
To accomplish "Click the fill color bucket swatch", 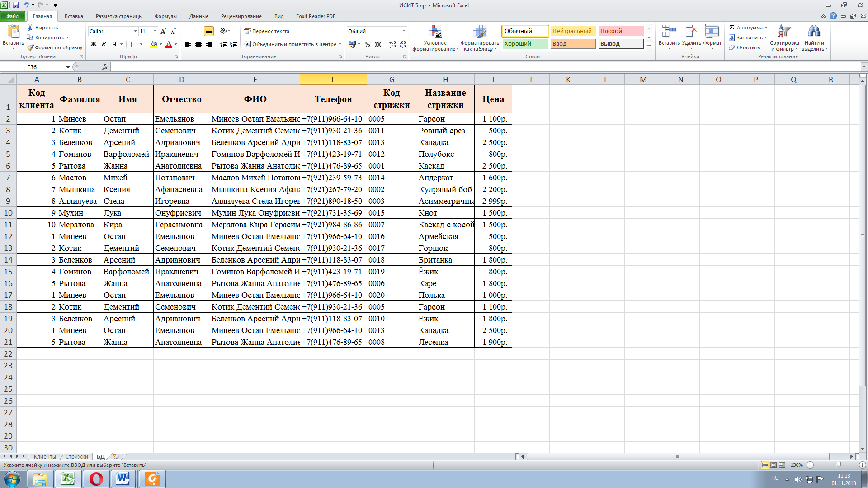I will click(154, 44).
